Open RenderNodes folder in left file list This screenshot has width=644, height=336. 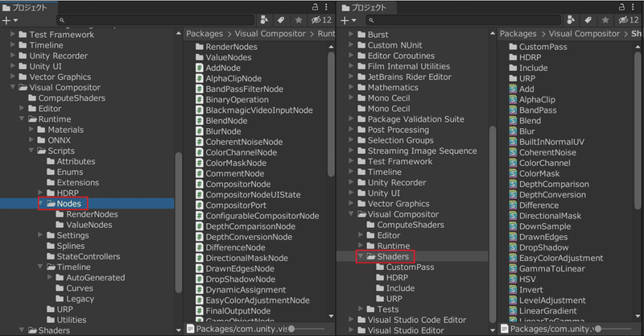coord(227,47)
